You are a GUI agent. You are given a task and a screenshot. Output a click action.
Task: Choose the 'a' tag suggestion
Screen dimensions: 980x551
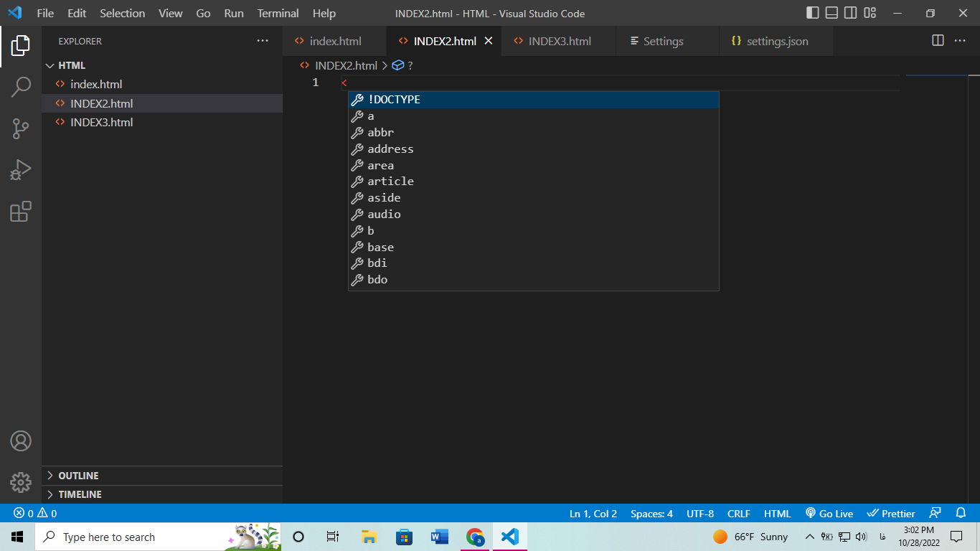click(533, 116)
